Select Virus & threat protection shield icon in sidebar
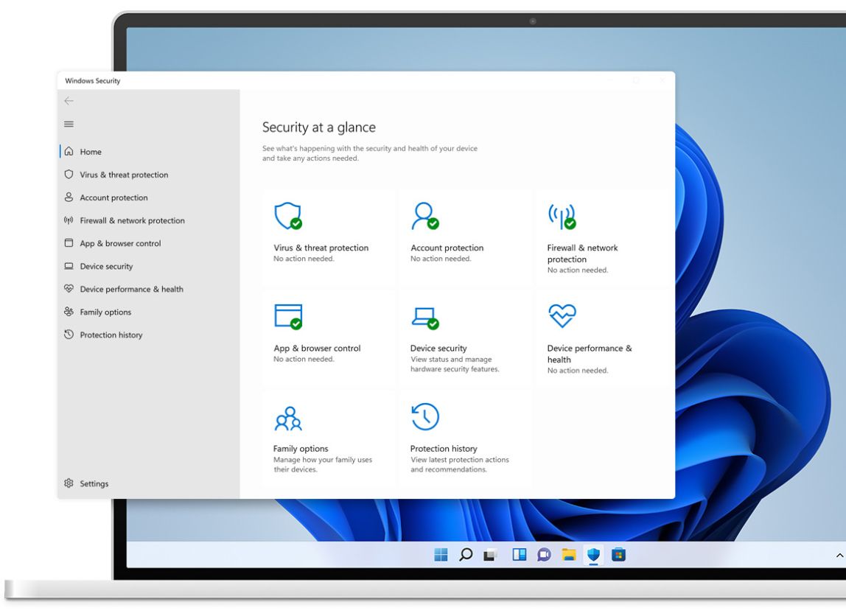846x616 pixels. tap(68, 175)
